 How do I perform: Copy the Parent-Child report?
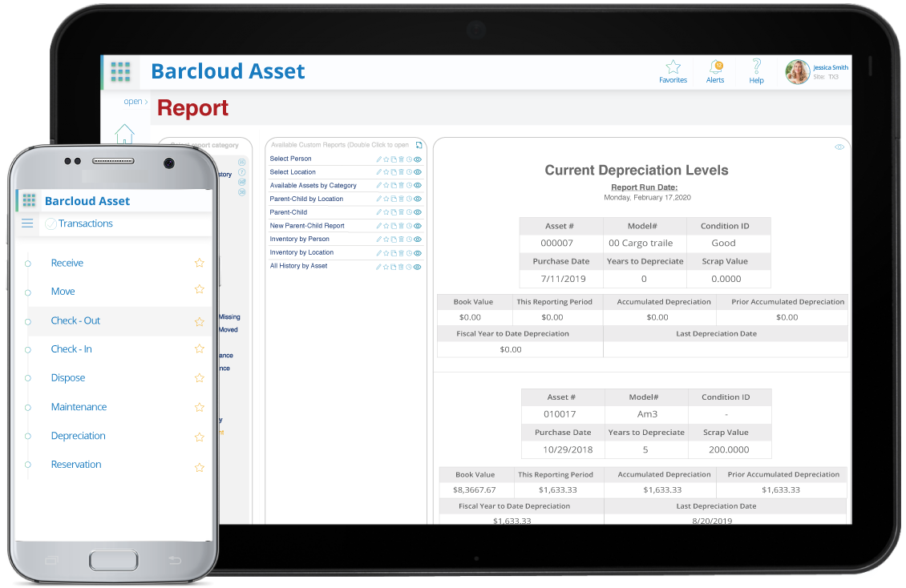394,212
